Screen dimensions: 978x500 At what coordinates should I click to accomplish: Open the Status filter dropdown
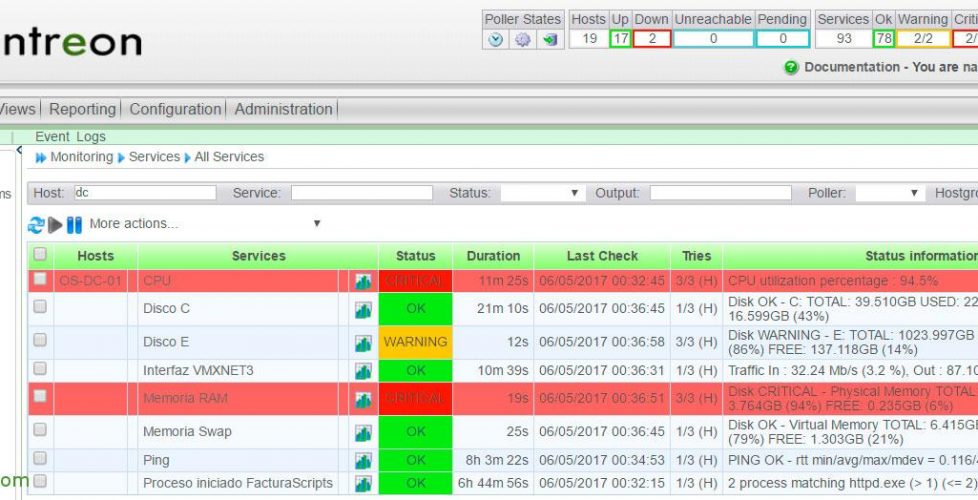pos(542,193)
